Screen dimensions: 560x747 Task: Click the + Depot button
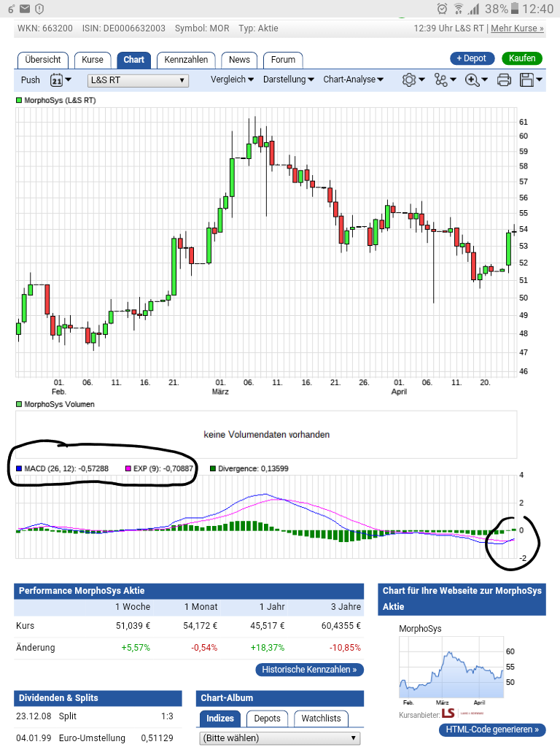(x=472, y=58)
